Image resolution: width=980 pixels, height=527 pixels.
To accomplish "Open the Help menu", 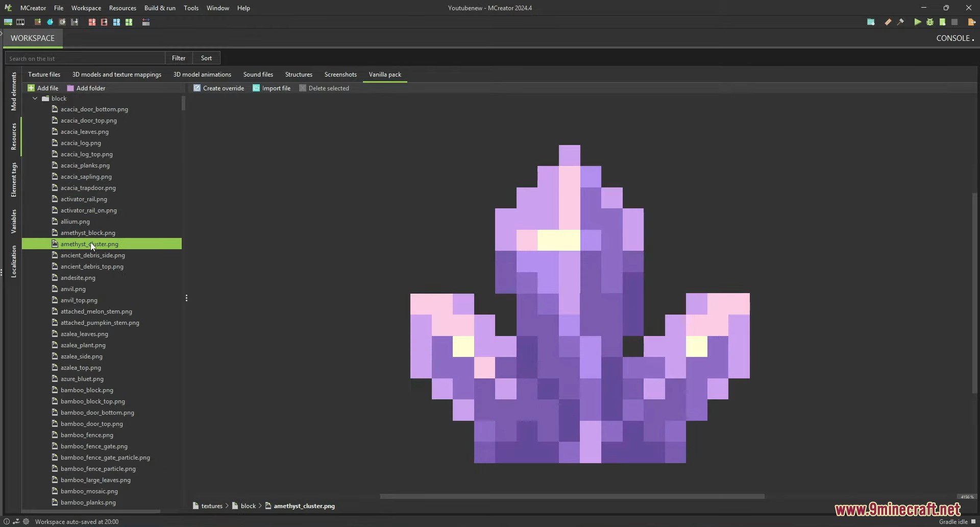I will (x=243, y=8).
